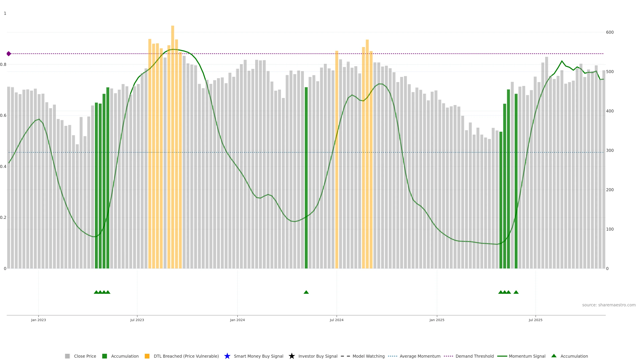Click the dashed Model Watching legend icon

[345, 356]
